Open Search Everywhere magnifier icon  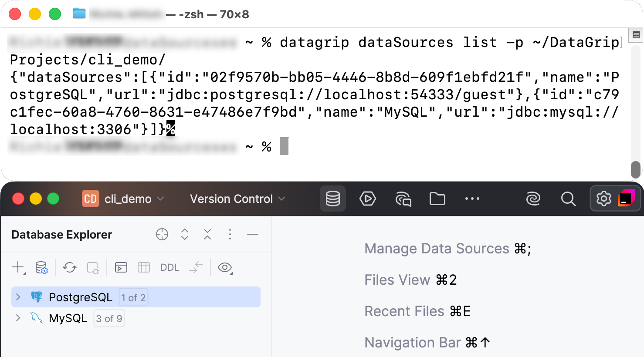[x=568, y=199]
